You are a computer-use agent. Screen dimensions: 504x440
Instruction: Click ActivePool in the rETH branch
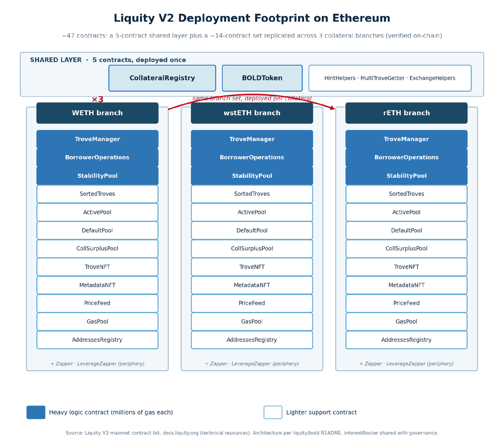[406, 212]
